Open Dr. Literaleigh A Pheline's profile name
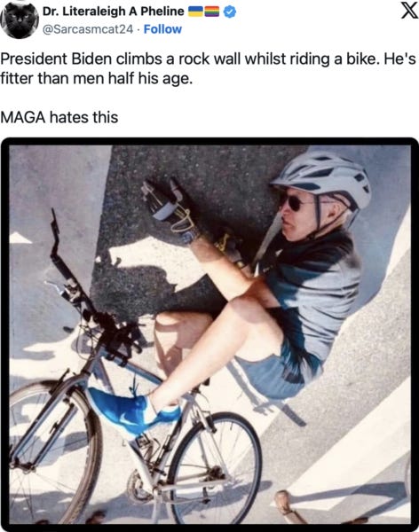Screen dimensions: 419x532 (x=113, y=12)
